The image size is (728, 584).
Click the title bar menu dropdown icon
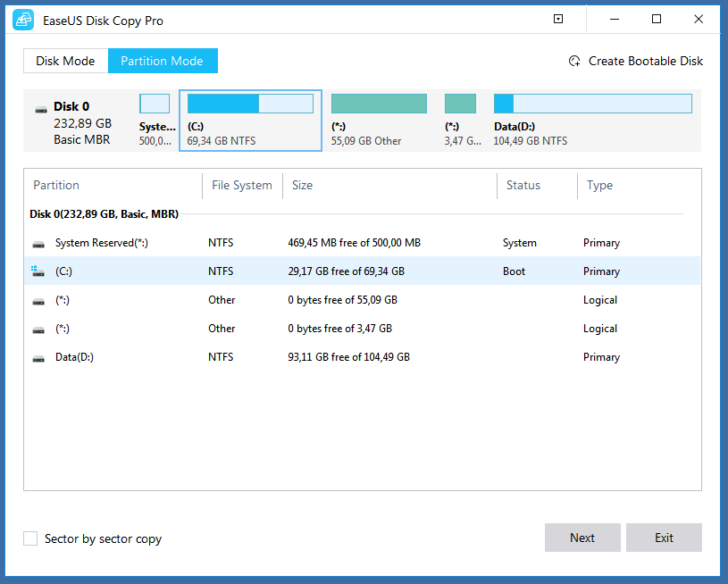pos(558,20)
